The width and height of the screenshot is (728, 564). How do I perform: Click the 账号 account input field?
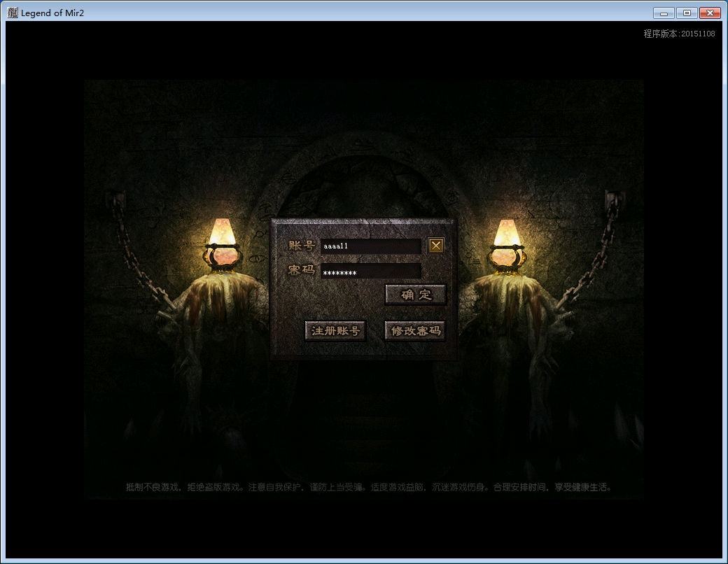[x=370, y=246]
